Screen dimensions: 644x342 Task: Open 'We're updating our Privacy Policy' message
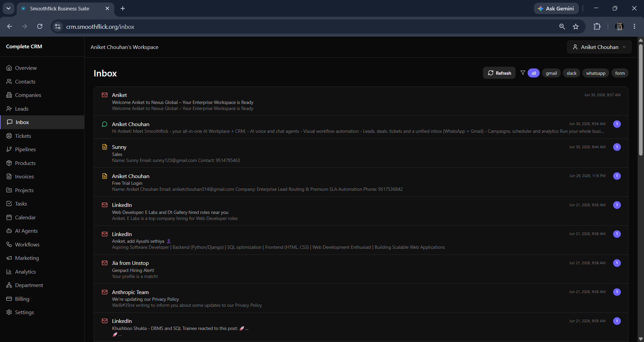tap(361, 298)
